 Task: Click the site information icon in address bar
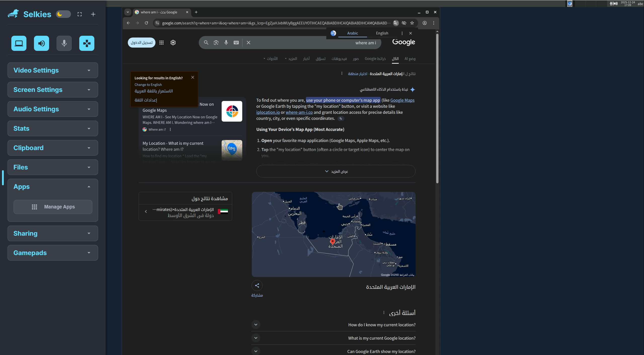(157, 23)
